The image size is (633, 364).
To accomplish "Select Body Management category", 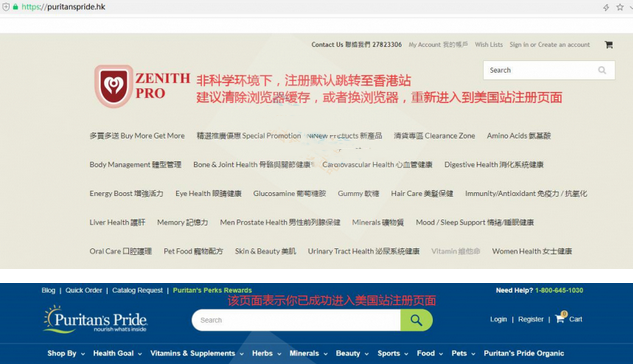I will [x=135, y=165].
